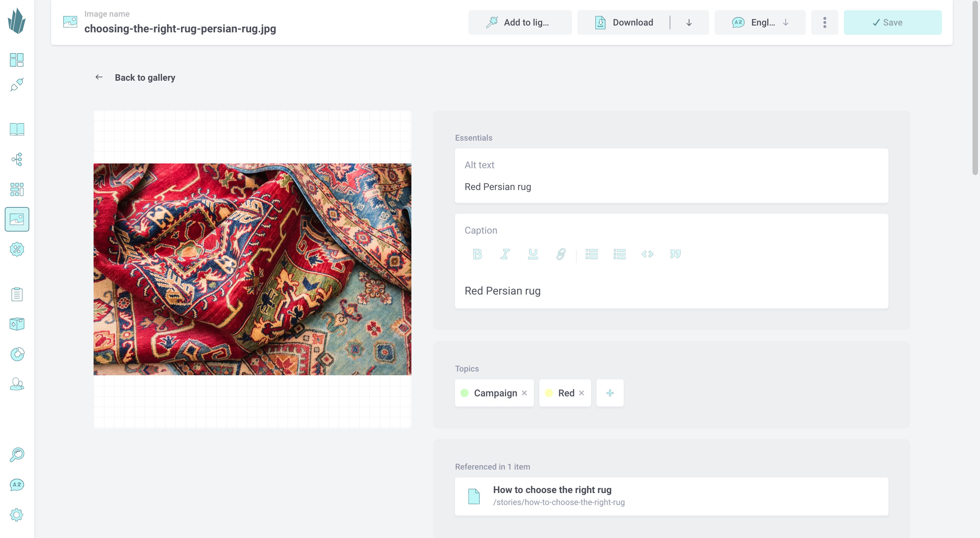
Task: Insert a link in the caption
Action: tap(561, 254)
